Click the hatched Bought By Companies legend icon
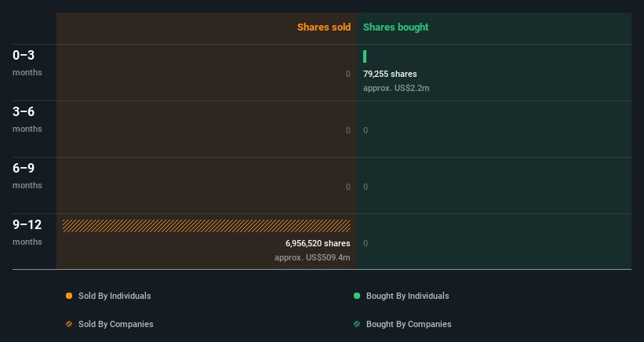Viewport: 644px width, 342px height. (357, 324)
